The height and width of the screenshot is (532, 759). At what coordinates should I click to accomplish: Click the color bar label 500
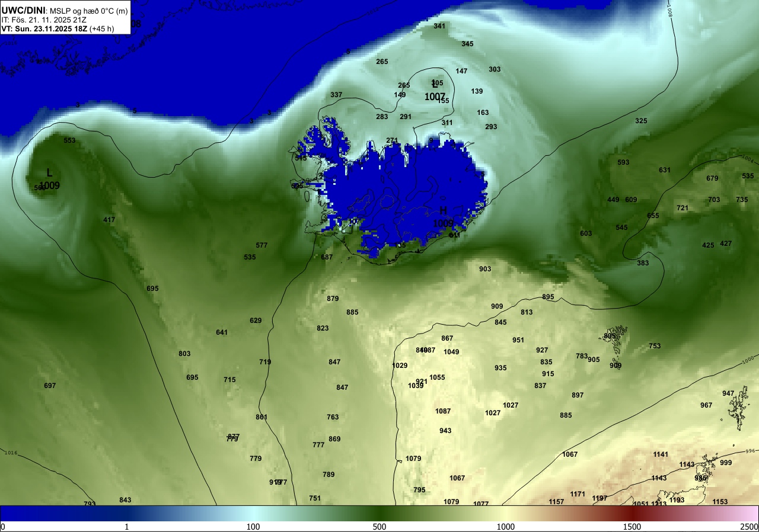click(x=379, y=527)
